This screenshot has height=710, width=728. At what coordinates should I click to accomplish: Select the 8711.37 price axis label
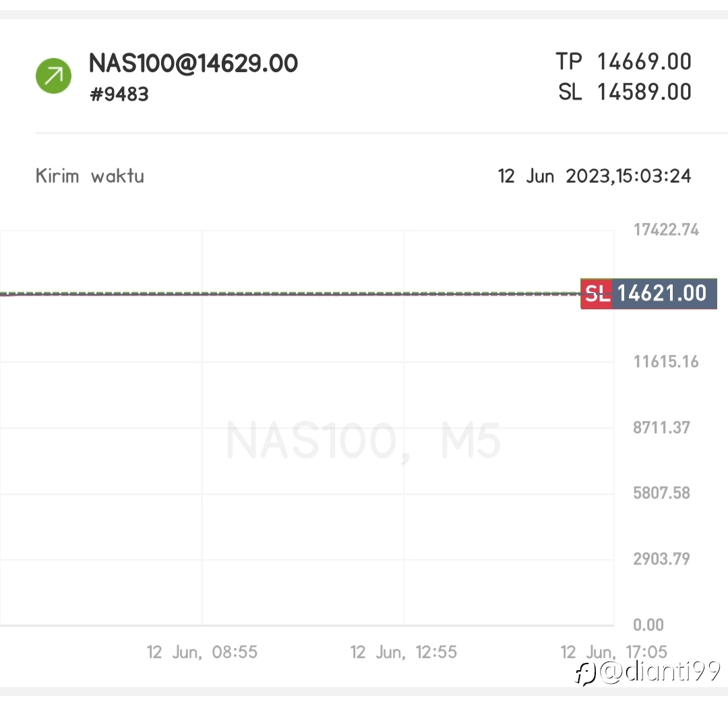tap(662, 427)
